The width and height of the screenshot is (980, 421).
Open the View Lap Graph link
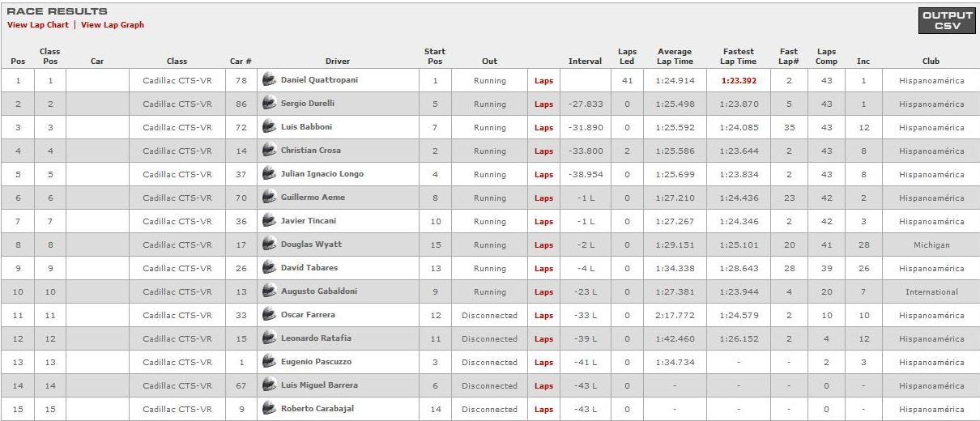(x=113, y=25)
